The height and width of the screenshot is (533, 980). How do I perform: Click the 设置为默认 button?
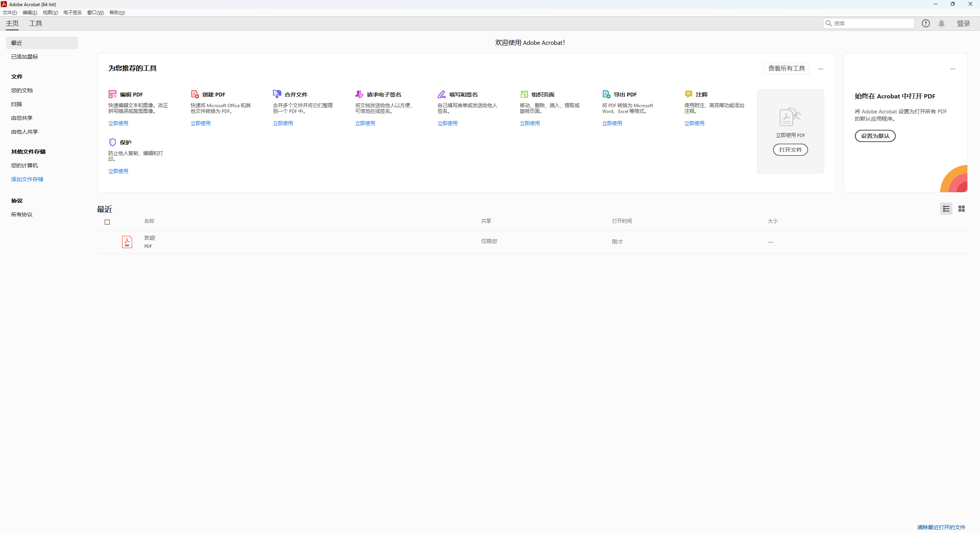[x=875, y=136]
